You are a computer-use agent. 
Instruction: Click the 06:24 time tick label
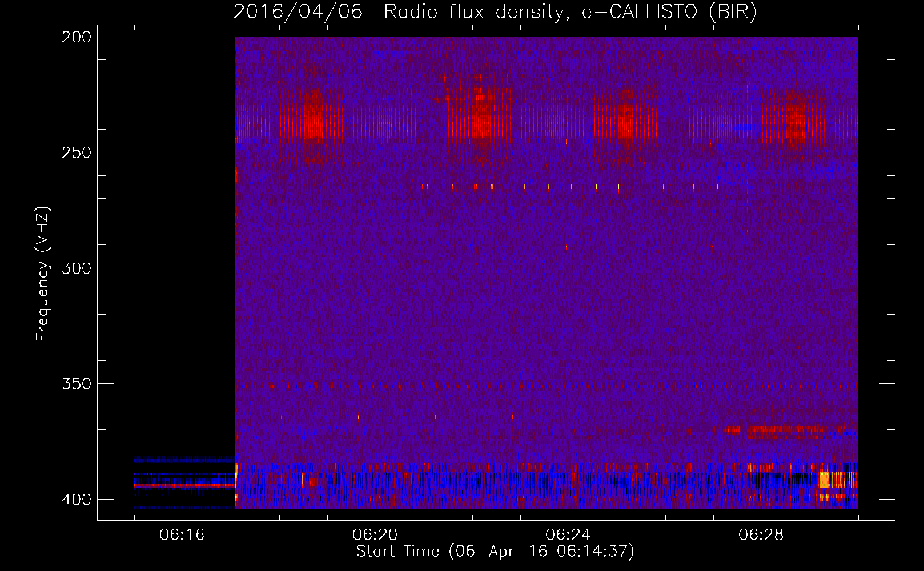tap(568, 535)
